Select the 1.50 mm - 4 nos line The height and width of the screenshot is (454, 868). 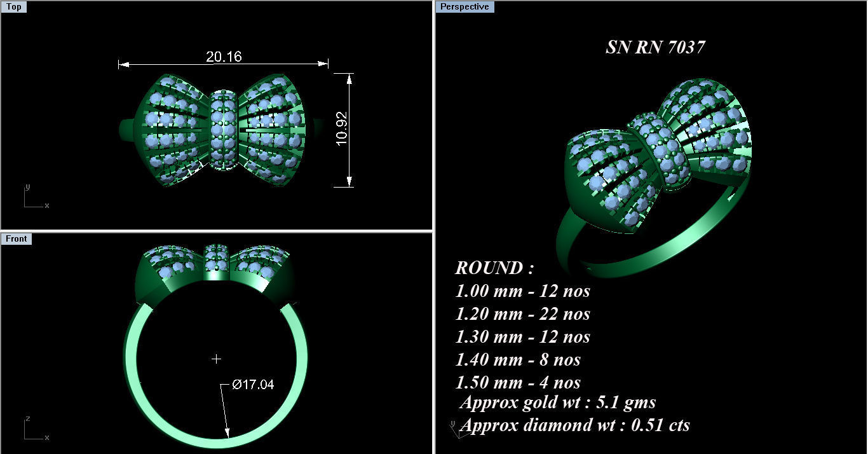pyautogui.click(x=518, y=382)
